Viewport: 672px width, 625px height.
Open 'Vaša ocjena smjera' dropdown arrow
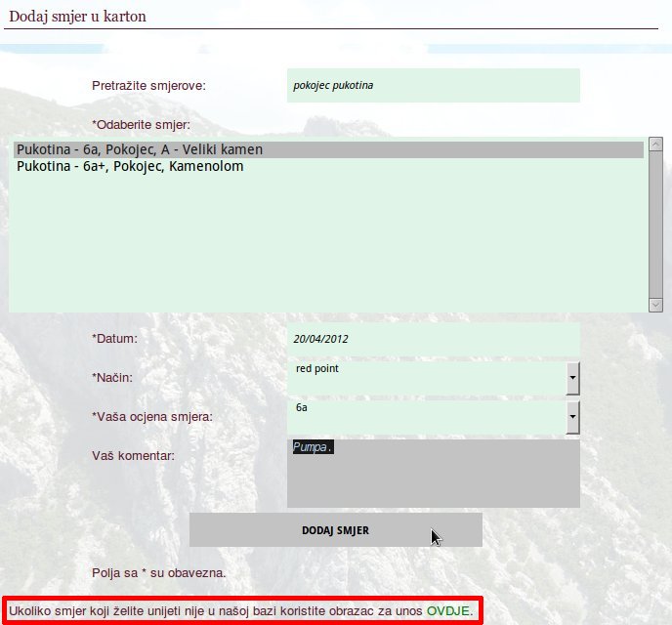click(572, 417)
